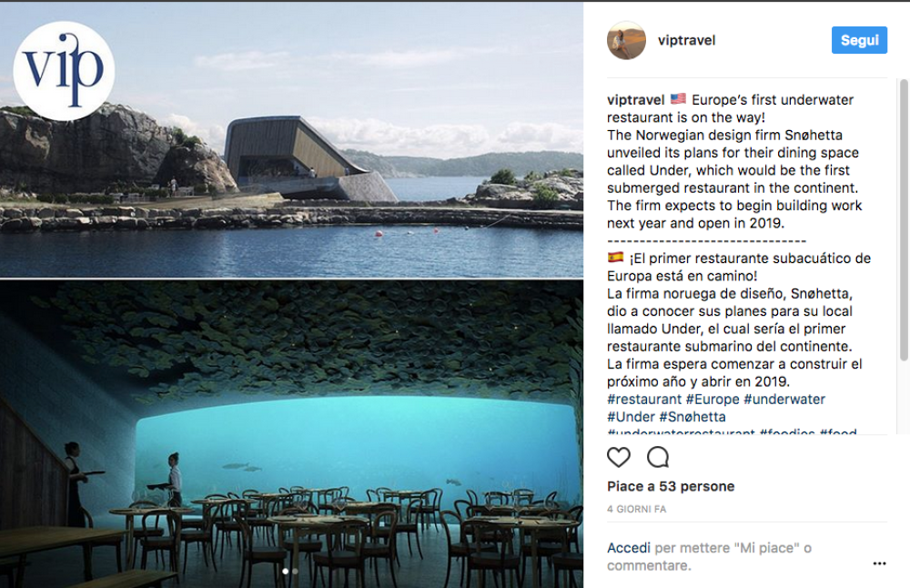
Task: Click the VIP logo on the photo
Action: click(x=64, y=71)
